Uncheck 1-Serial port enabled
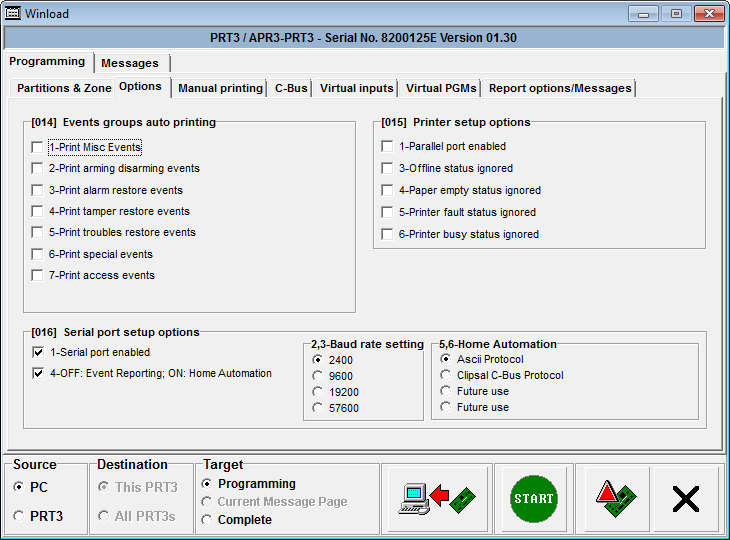This screenshot has height=540, width=730. 38,352
